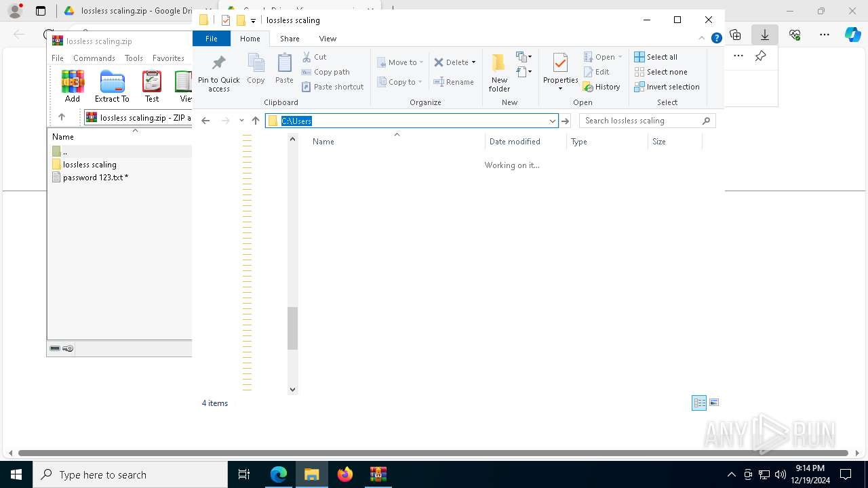Open Microsoft Edge from the taskbar
The height and width of the screenshot is (488, 868).
pos(279,474)
